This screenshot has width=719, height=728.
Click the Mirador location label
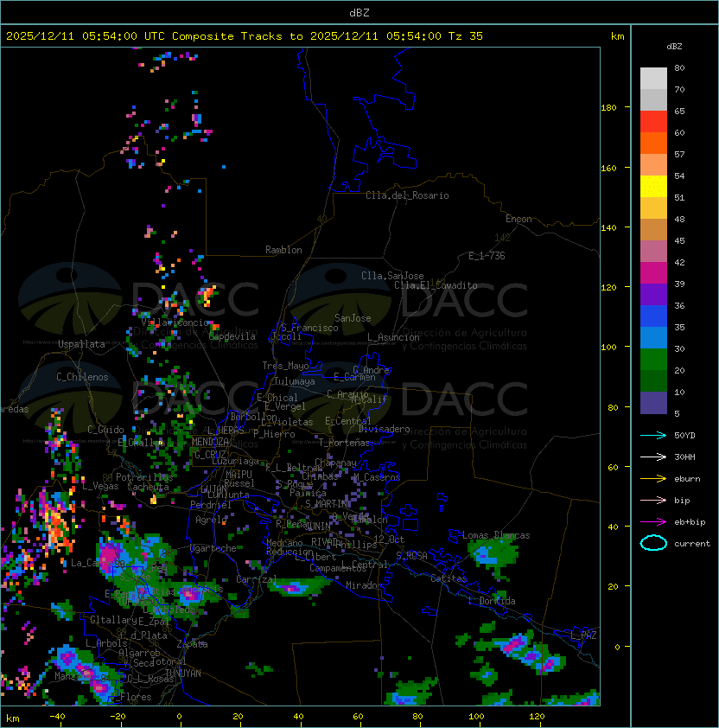tap(365, 585)
